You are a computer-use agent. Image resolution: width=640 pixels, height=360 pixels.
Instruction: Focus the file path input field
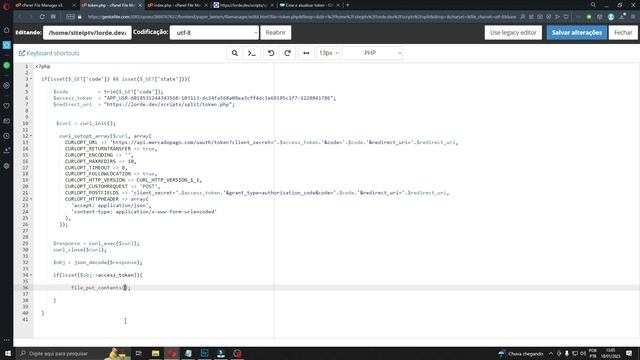coord(87,33)
